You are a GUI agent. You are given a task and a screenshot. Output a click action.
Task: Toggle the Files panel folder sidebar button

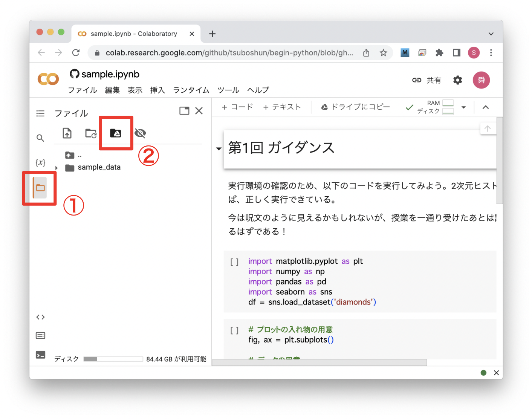[40, 188]
